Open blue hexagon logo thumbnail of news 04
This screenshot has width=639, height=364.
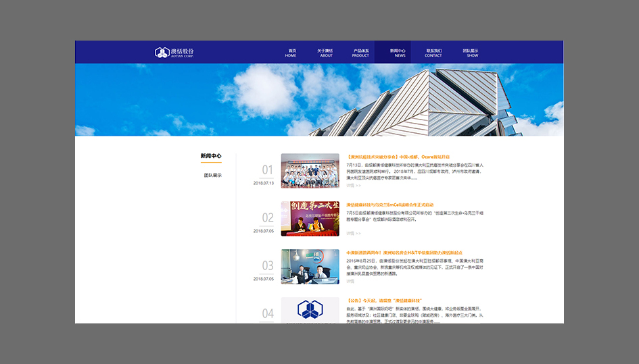pyautogui.click(x=310, y=310)
